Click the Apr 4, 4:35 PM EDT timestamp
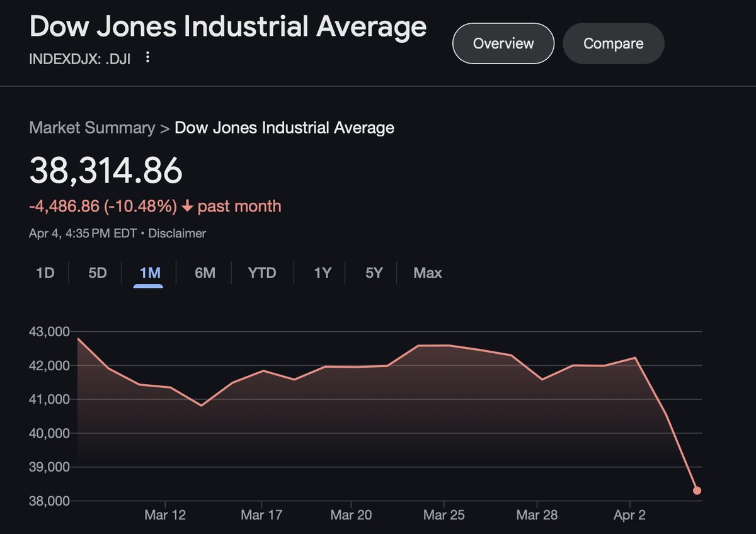 coord(83,234)
